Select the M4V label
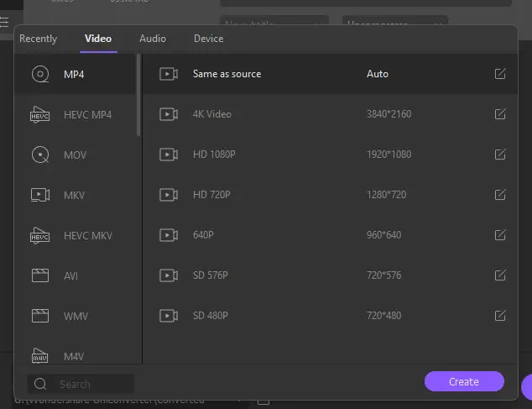 (x=74, y=357)
